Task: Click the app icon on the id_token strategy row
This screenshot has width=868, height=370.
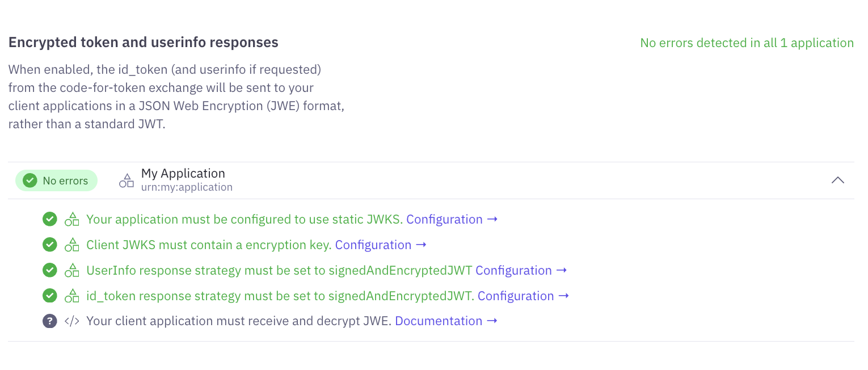Action: tap(72, 296)
